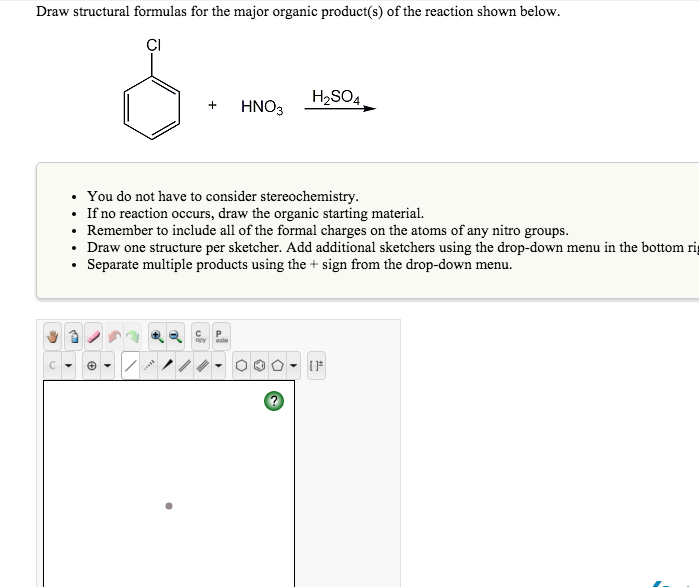Select the pink eraser tool

click(94, 337)
